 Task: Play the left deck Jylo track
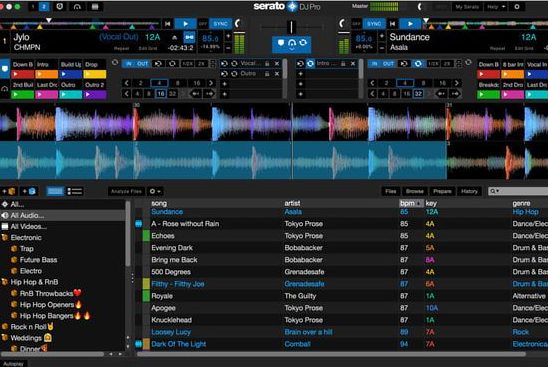[185, 24]
